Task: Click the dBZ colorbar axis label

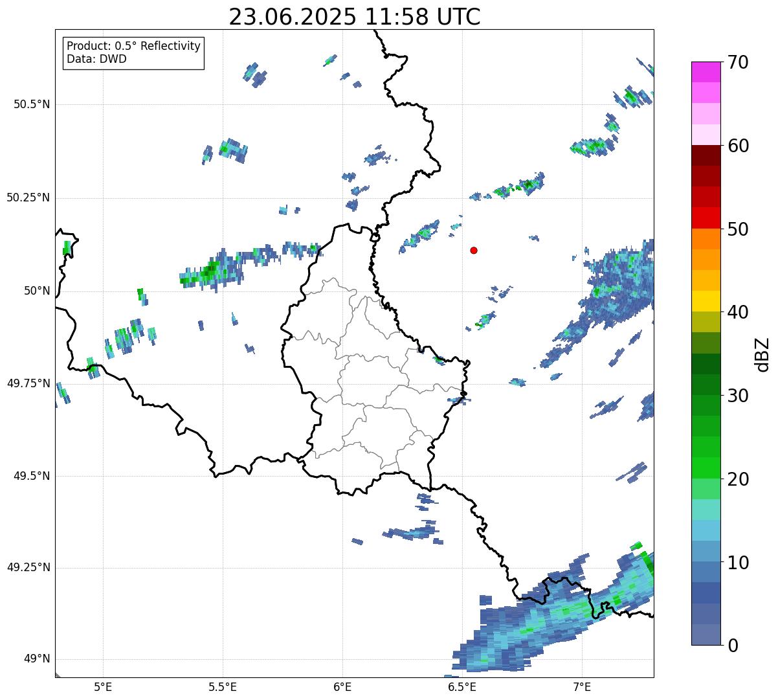Action: point(762,354)
